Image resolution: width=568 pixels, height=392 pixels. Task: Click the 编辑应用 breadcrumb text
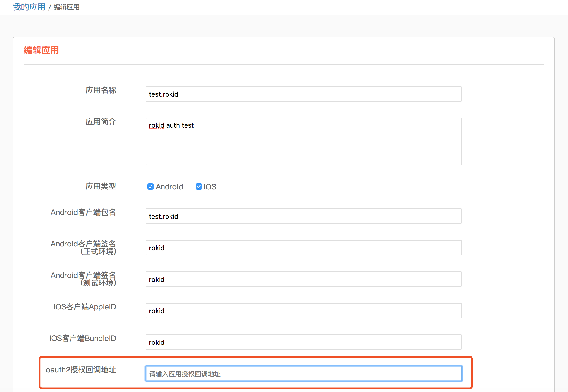pos(67,7)
